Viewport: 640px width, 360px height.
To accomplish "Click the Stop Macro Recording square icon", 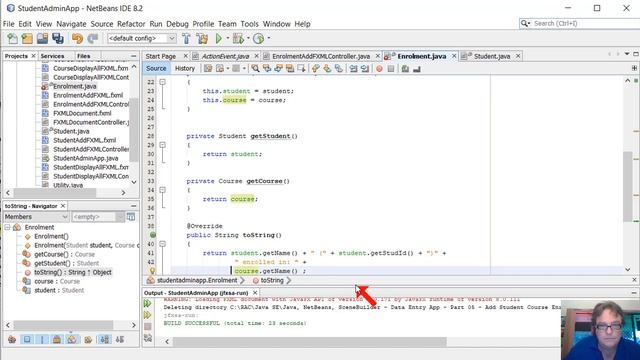I will pyautogui.click(x=391, y=69).
